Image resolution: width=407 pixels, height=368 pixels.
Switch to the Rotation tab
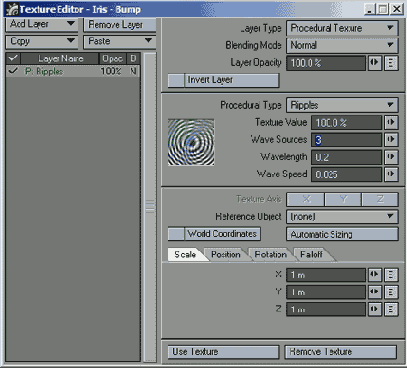pyautogui.click(x=270, y=255)
